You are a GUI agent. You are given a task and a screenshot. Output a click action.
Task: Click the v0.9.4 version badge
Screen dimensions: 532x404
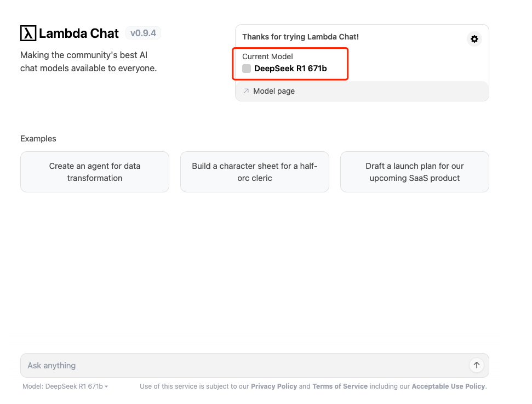tap(143, 33)
